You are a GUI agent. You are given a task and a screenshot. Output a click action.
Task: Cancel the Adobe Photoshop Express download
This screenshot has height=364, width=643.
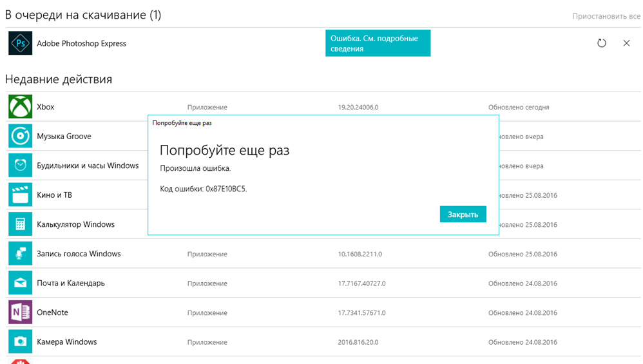[x=626, y=43]
